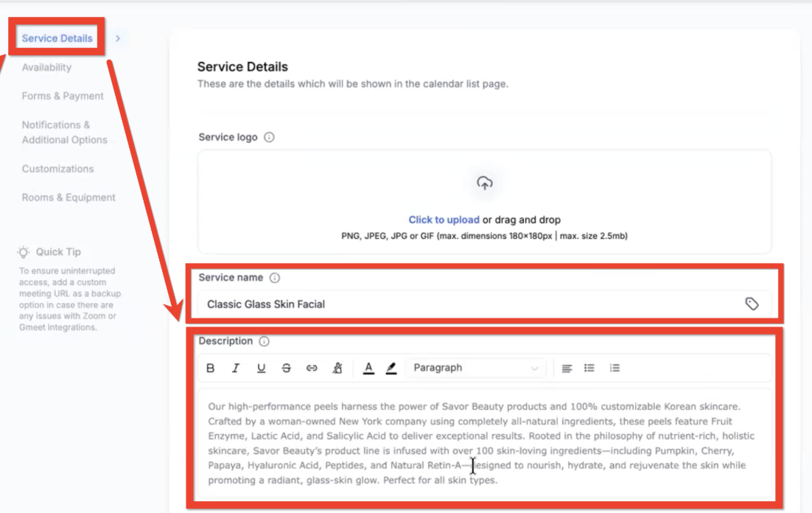Toggle underline formatting in description toolbar
The image size is (812, 513).
click(261, 368)
